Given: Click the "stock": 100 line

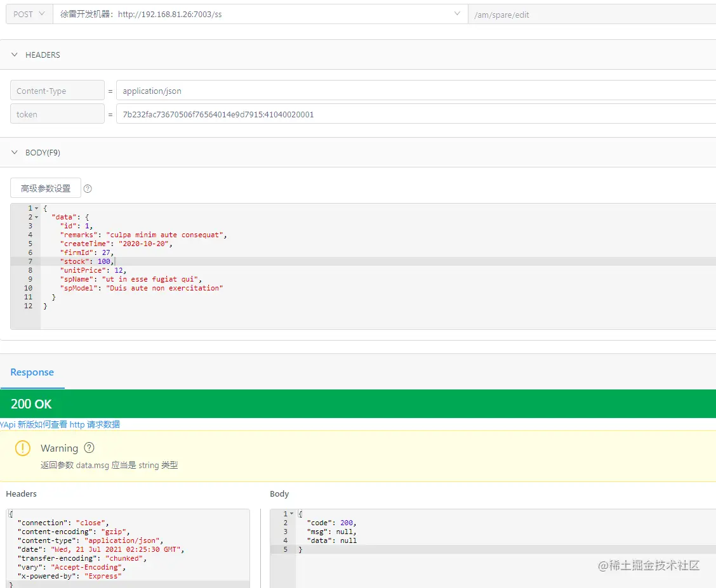Looking at the screenshot, I should tap(87, 261).
